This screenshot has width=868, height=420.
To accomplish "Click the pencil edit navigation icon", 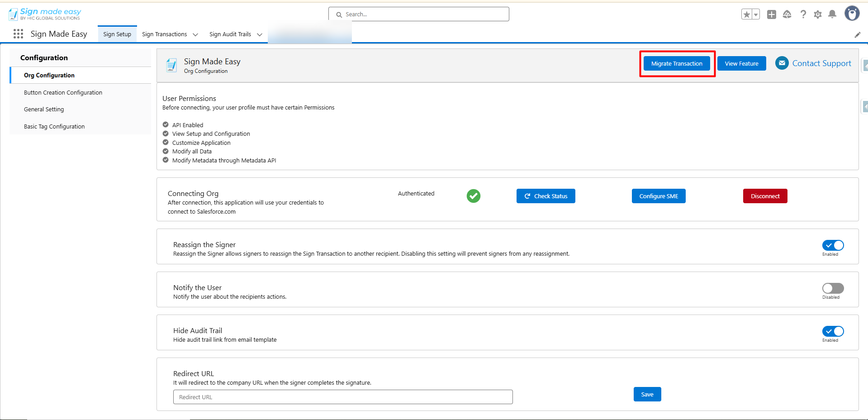I will [857, 35].
